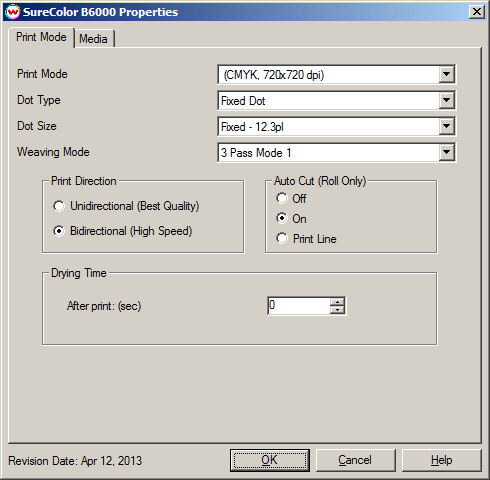Expand the Dot Type dropdown
The height and width of the screenshot is (480, 490).
(447, 100)
